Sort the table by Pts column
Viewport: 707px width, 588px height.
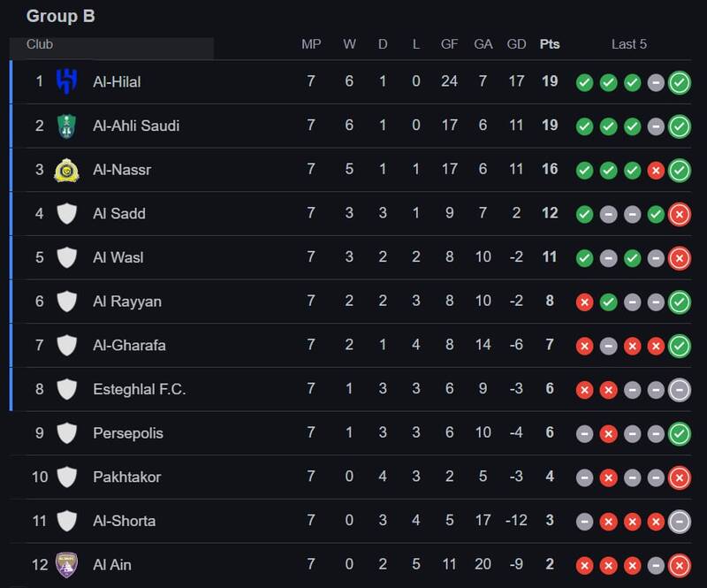[550, 44]
